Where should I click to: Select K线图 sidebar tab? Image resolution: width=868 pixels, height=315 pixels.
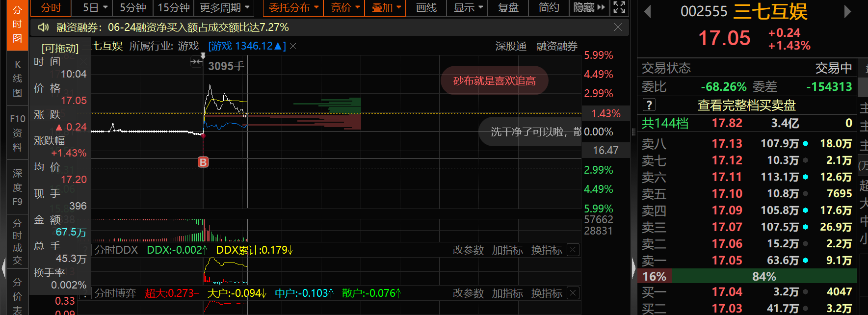pos(17,79)
